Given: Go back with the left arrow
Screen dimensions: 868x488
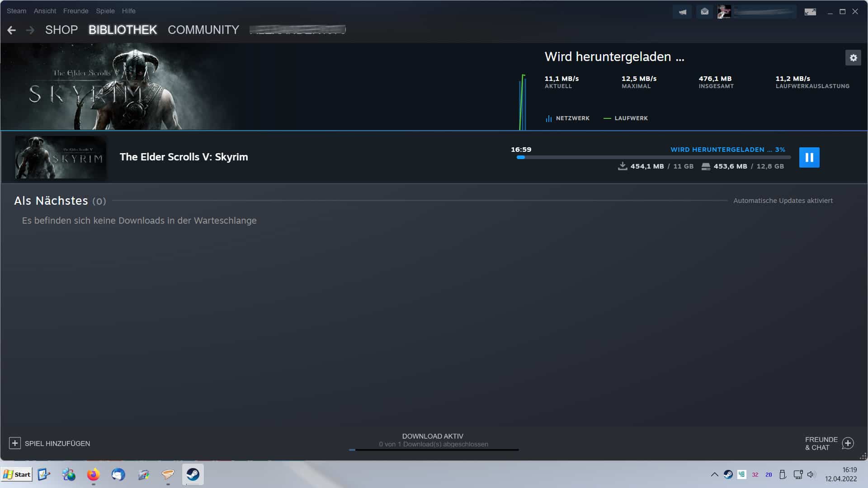Looking at the screenshot, I should (x=12, y=30).
